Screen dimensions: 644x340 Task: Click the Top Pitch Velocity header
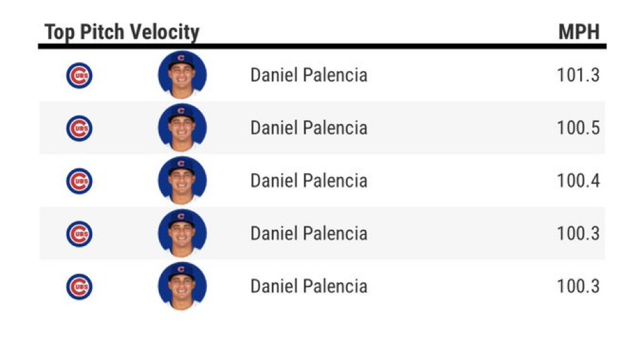coord(122,32)
